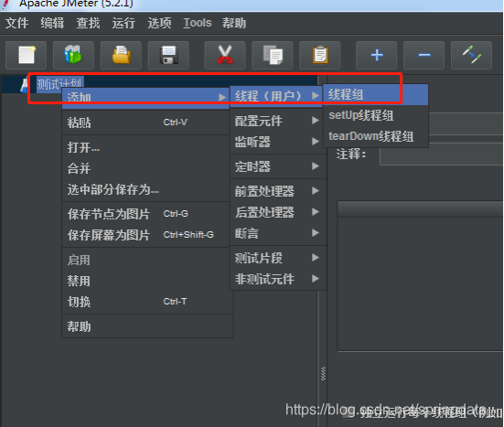Expand the 断言 submenu

(x=278, y=233)
